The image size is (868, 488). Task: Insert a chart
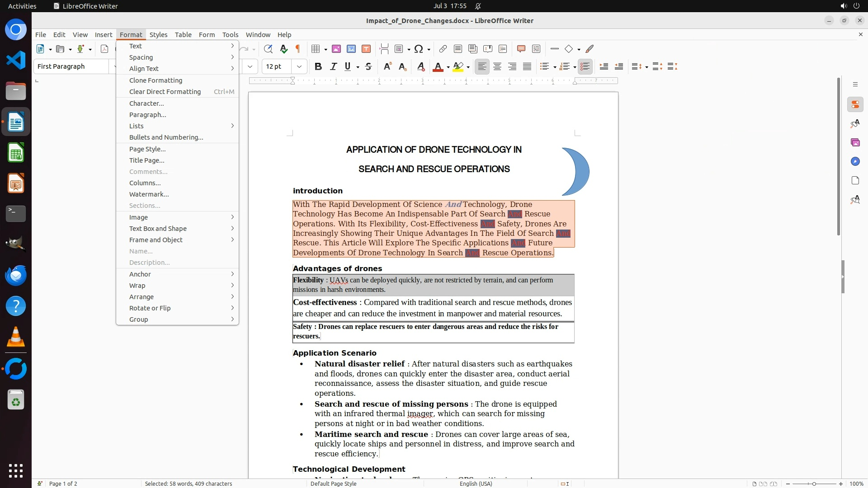click(351, 49)
